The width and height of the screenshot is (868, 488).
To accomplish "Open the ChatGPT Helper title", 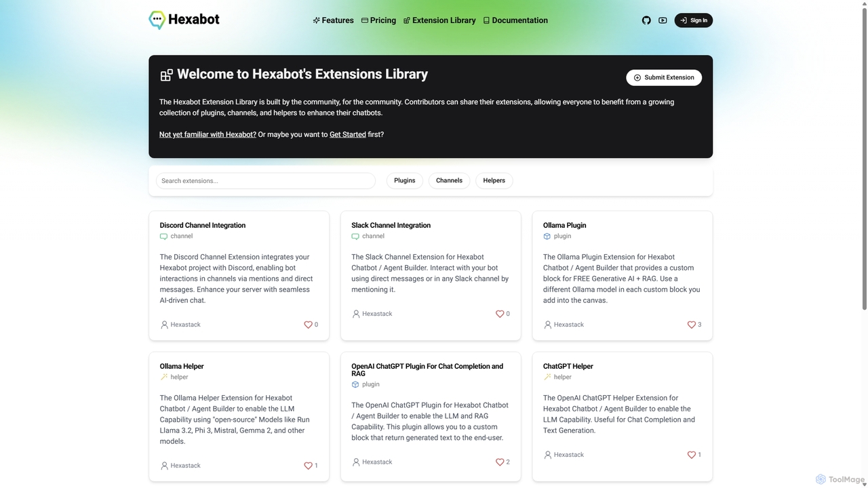I will (x=568, y=367).
